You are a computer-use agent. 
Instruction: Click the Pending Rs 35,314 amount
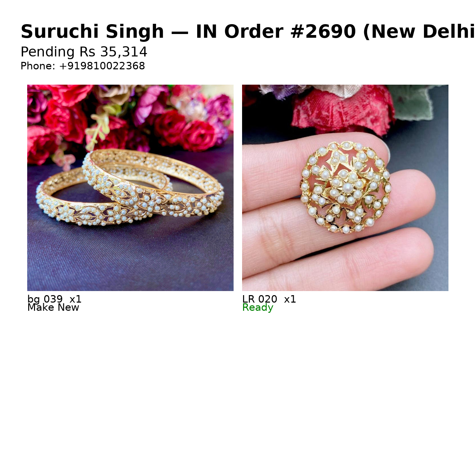[84, 52]
